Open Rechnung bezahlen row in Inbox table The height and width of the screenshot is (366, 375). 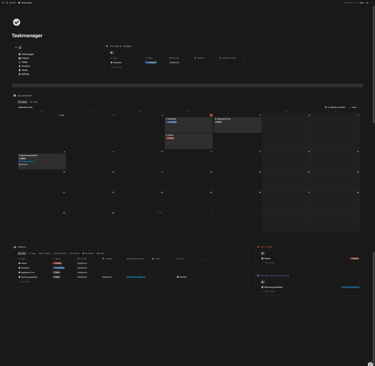[28, 277]
